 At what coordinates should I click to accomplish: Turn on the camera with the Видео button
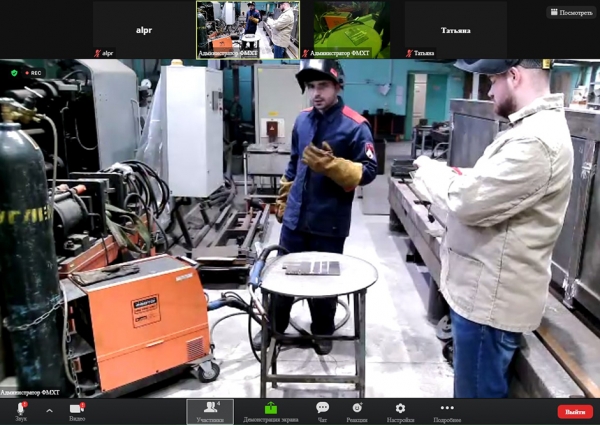tap(77, 410)
